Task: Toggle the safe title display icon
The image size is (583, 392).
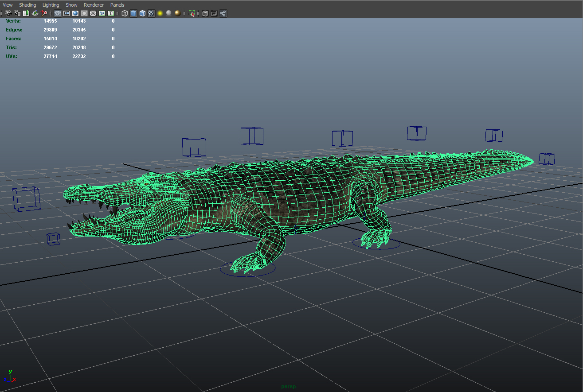Action: [x=110, y=13]
